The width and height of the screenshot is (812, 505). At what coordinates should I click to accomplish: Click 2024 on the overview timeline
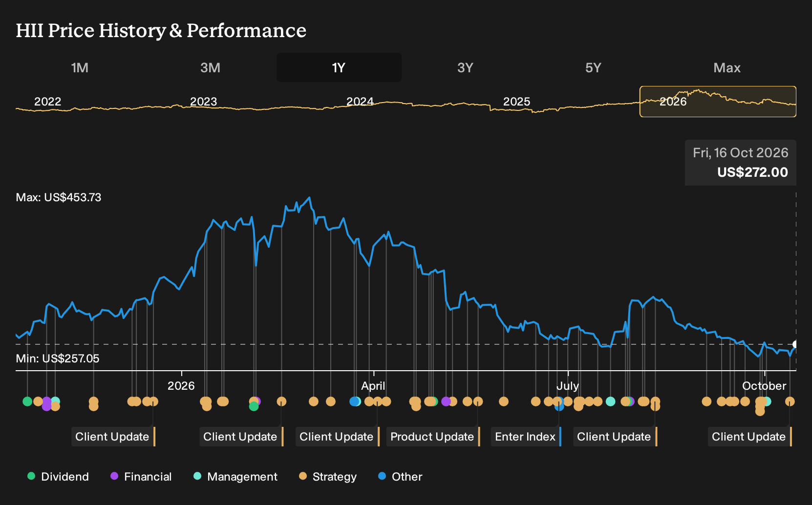point(360,102)
